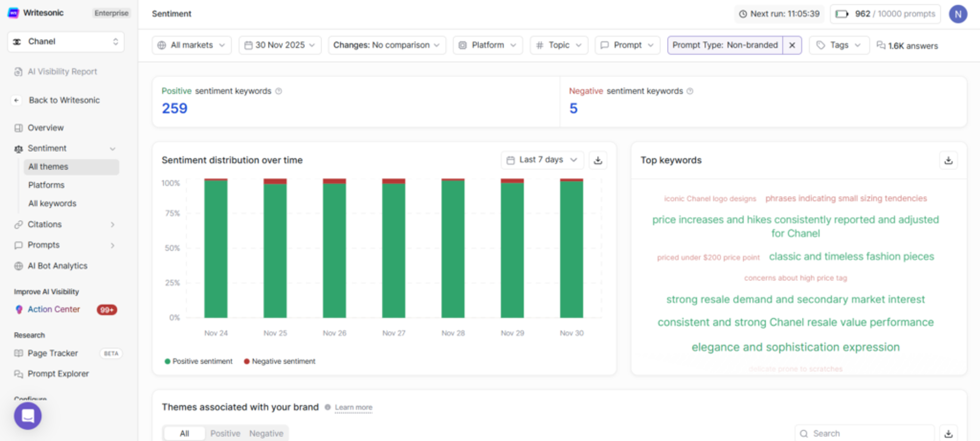The width and height of the screenshot is (980, 441).
Task: Download the Top keywords list
Action: (948, 160)
